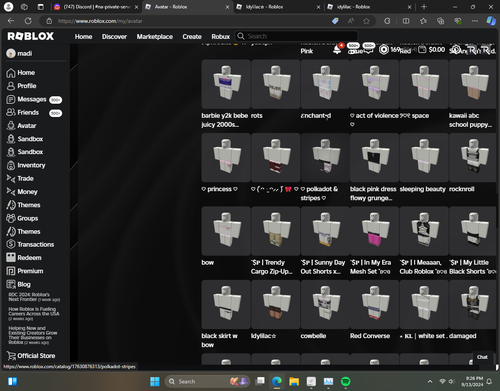Go back in browser
This screenshot has width=500, height=391.
11,21
